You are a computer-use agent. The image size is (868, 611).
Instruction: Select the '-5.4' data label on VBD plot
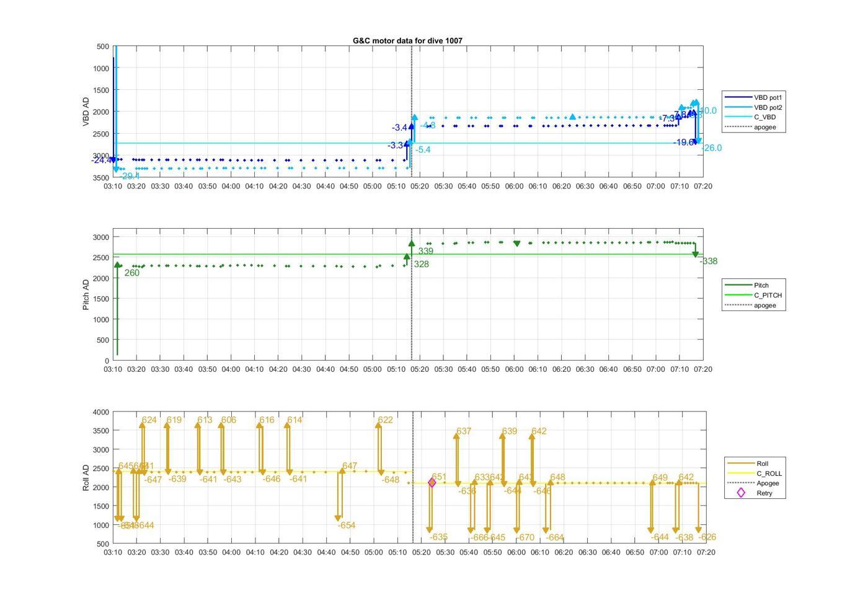pyautogui.click(x=423, y=150)
